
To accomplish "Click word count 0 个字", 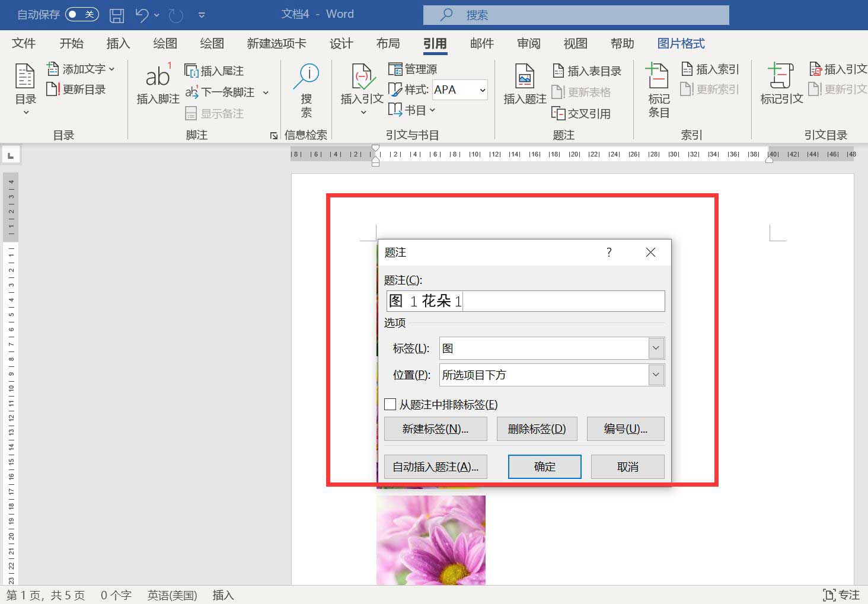I will click(116, 595).
